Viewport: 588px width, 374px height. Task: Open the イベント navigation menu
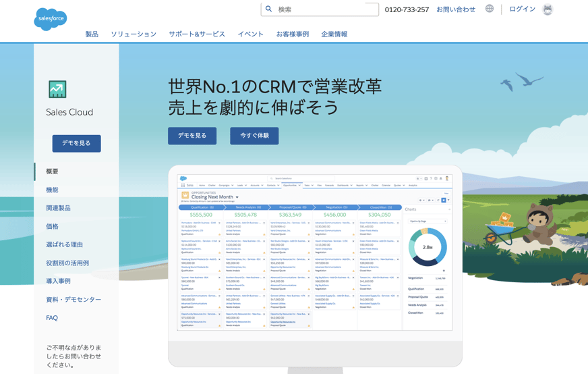[x=250, y=34]
